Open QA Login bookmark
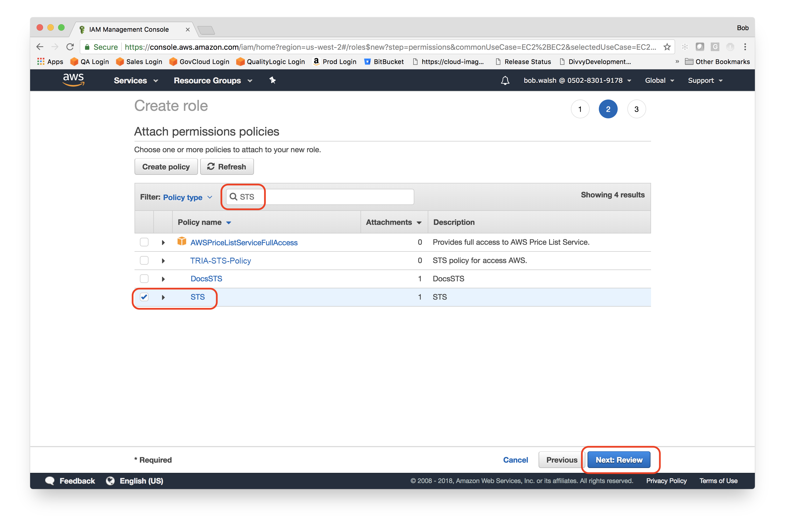785x532 pixels. click(90, 62)
